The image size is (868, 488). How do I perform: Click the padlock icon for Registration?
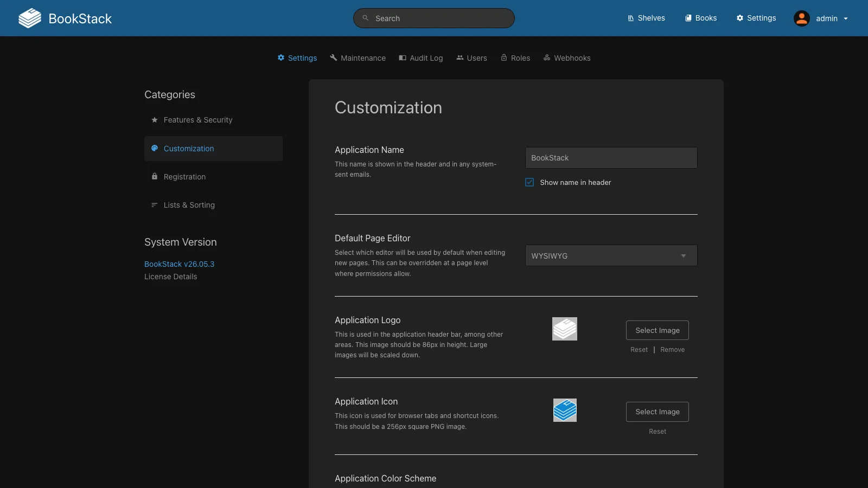[155, 176]
